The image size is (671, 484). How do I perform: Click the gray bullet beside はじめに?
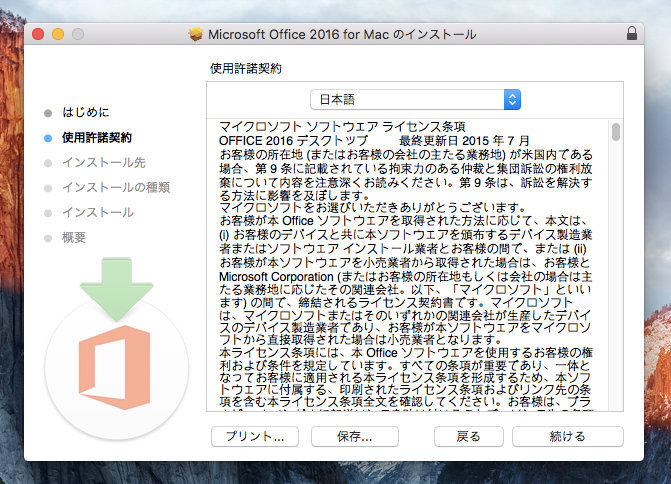[x=48, y=113]
